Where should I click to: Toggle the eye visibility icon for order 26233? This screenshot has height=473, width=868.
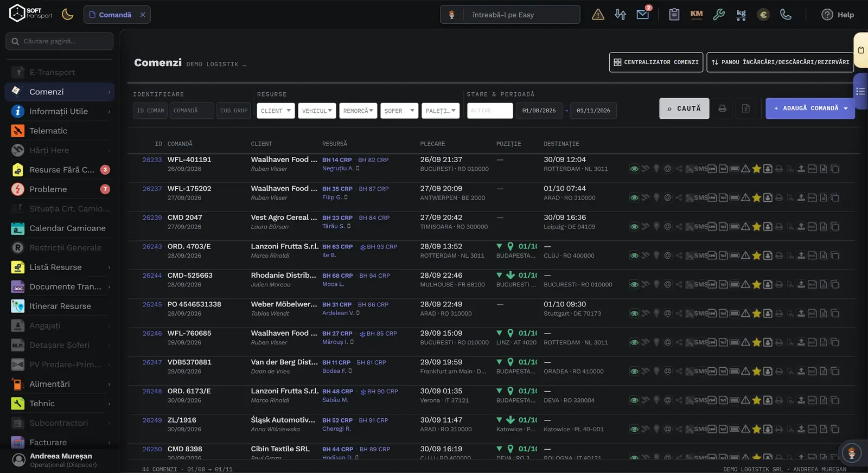(634, 169)
